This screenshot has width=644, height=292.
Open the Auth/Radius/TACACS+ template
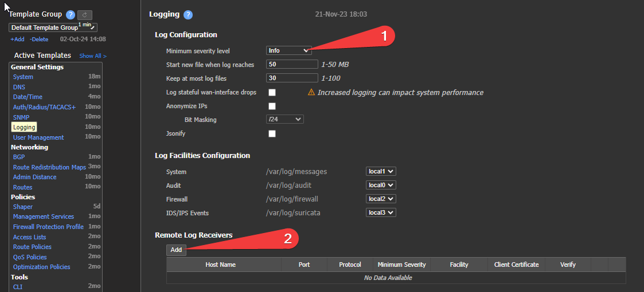tap(44, 107)
